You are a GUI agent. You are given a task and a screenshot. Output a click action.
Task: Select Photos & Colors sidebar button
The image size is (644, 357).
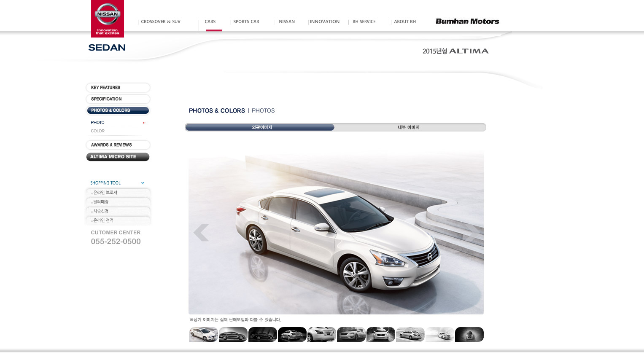118,110
